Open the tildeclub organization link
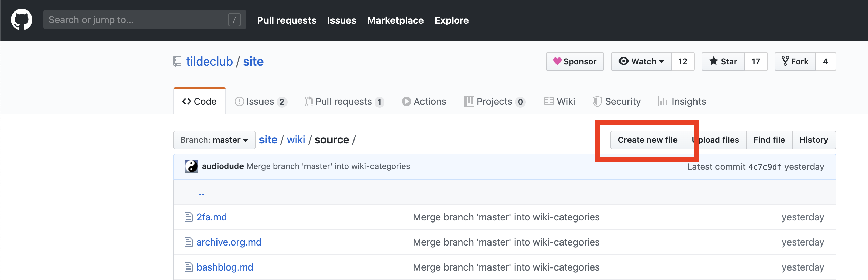The width and height of the screenshot is (868, 280). point(209,62)
